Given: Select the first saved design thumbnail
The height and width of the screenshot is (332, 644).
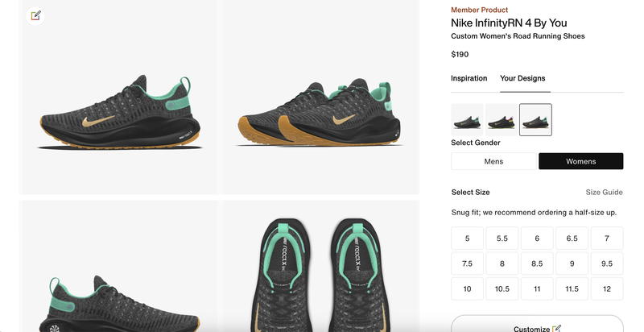Looking at the screenshot, I should (x=467, y=120).
